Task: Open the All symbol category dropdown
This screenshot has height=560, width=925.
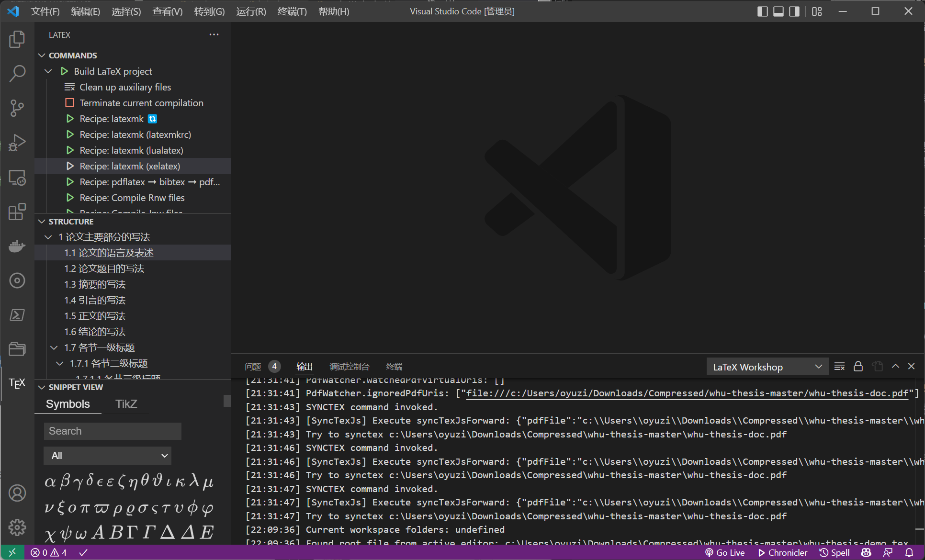Action: [x=107, y=456]
